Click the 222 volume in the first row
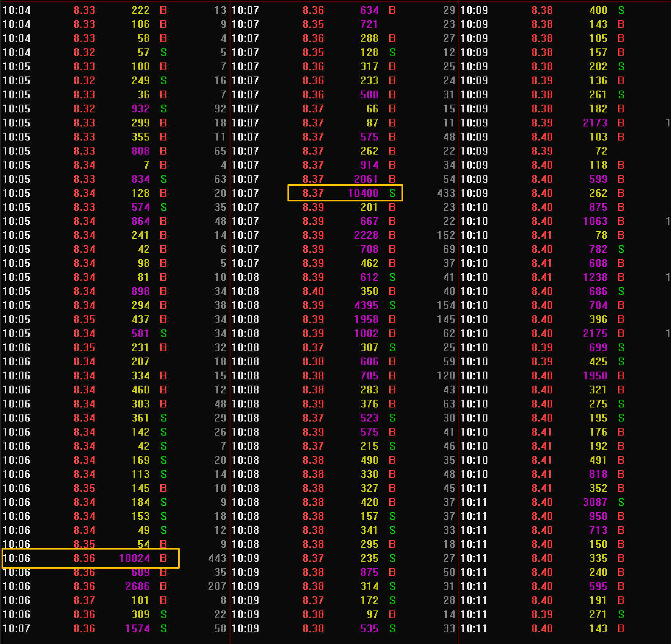 pos(141,10)
